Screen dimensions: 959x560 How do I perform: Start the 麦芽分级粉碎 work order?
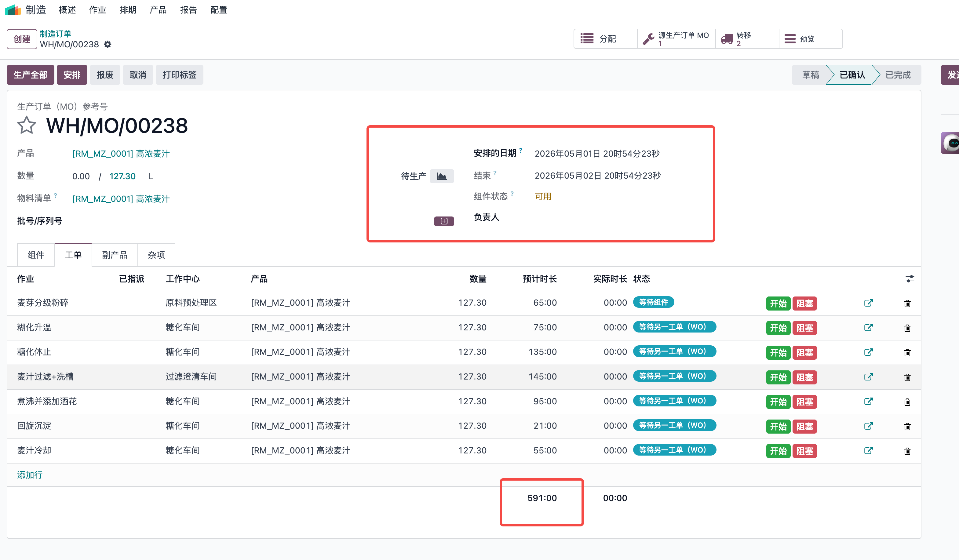pos(778,304)
